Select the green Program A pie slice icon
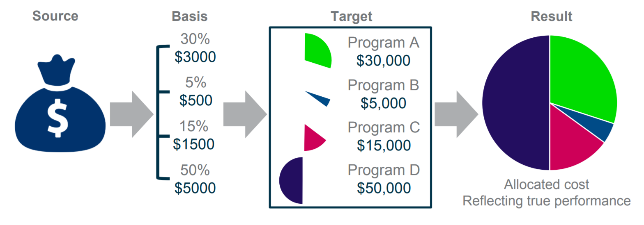This screenshot has width=644, height=225. click(x=317, y=50)
